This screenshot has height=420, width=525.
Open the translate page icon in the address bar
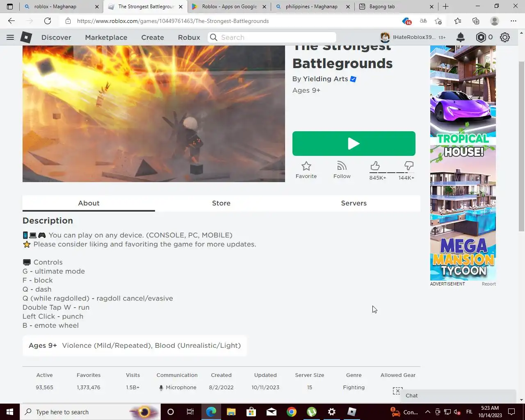pos(423,21)
